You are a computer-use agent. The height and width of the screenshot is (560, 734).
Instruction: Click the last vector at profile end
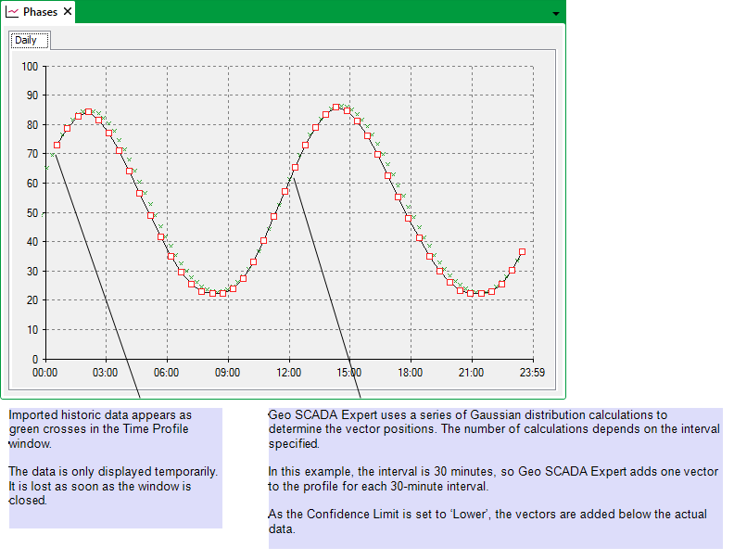(x=522, y=251)
